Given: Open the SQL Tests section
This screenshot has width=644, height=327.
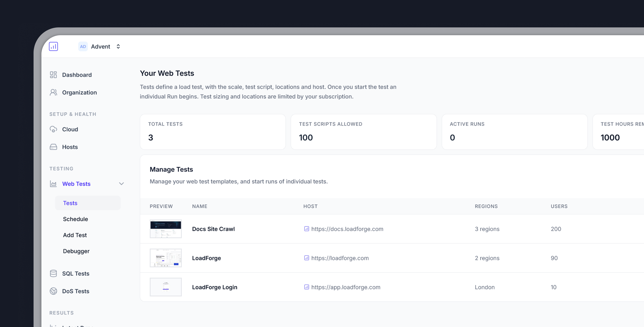Looking at the screenshot, I should (76, 273).
